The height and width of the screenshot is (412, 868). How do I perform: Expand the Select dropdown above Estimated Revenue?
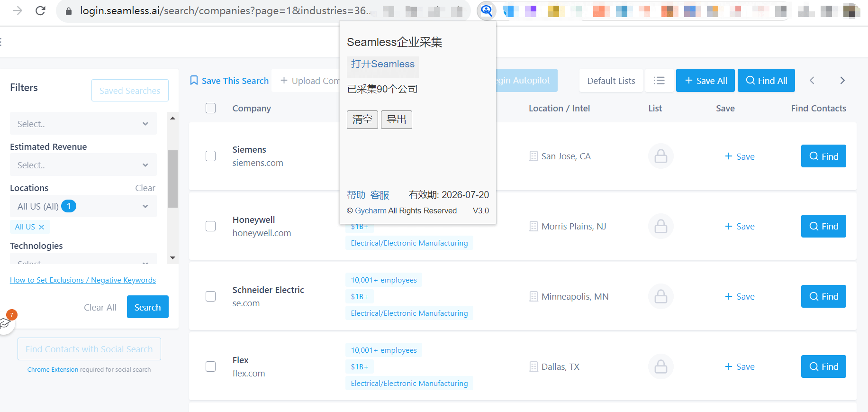point(83,124)
